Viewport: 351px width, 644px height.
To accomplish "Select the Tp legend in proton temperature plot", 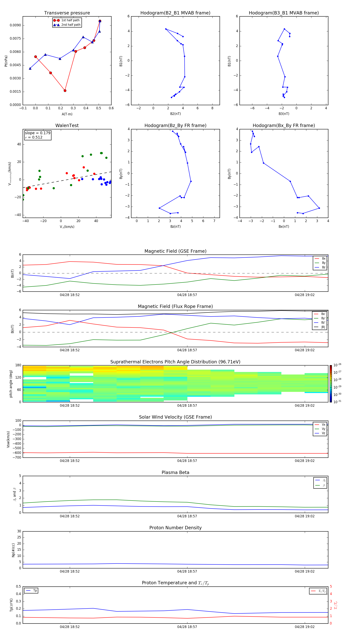I will (31, 591).
